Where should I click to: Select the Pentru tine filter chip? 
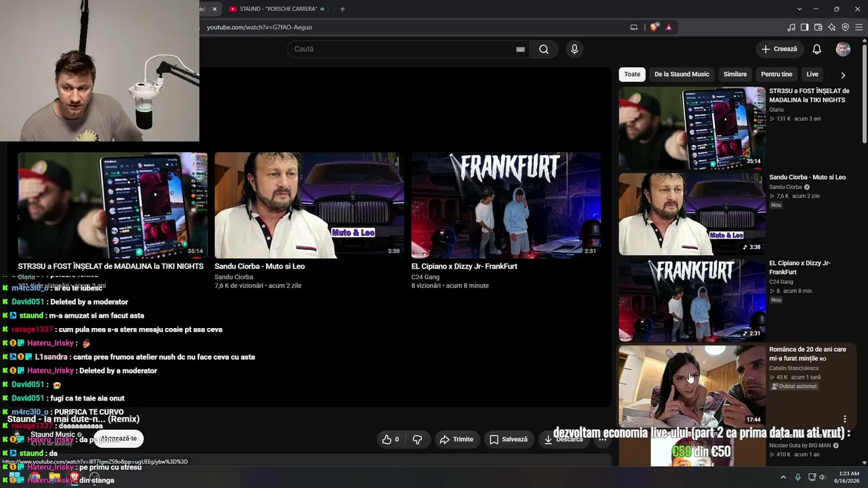776,75
